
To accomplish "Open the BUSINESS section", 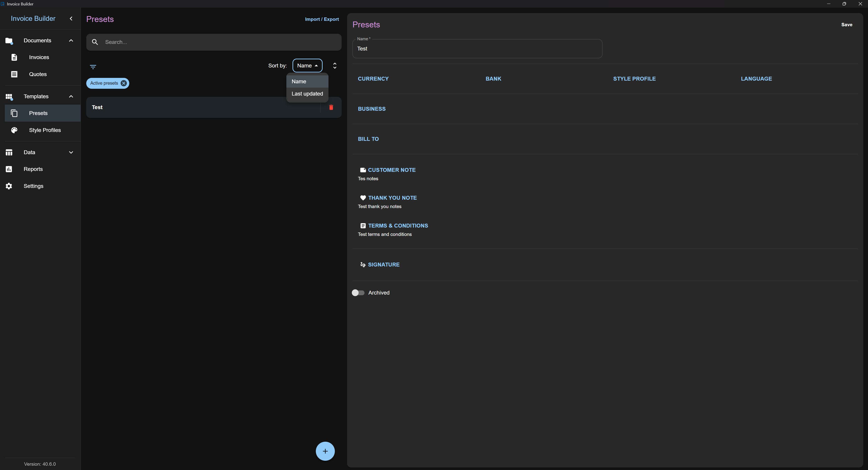I will (x=372, y=109).
